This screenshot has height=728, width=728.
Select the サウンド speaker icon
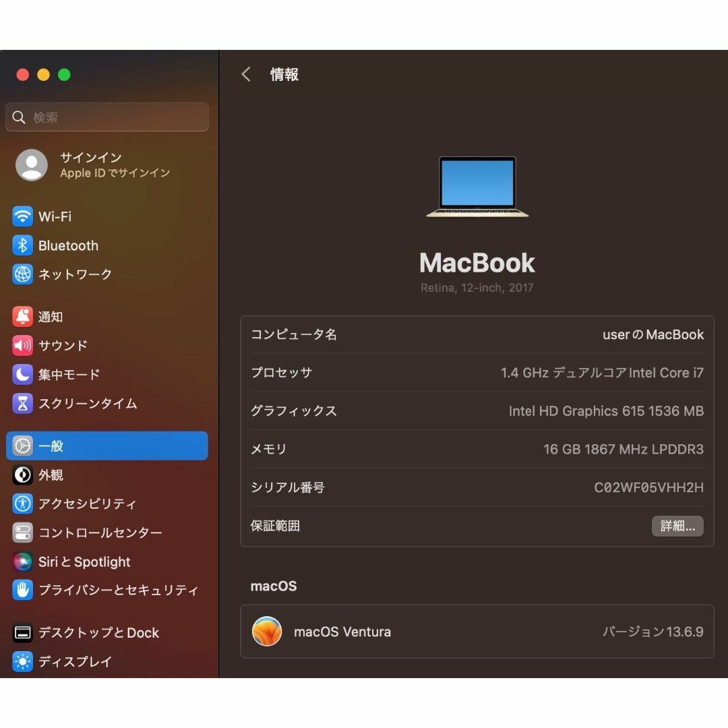pos(22,345)
